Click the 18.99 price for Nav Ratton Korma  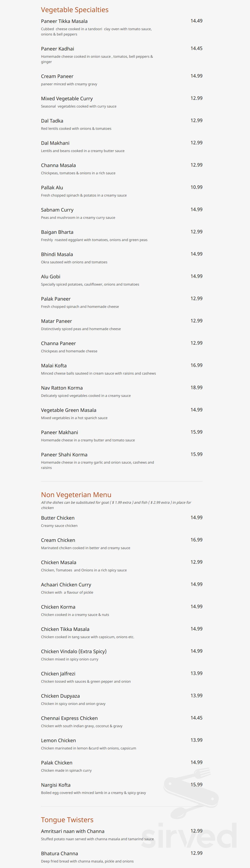tap(196, 387)
